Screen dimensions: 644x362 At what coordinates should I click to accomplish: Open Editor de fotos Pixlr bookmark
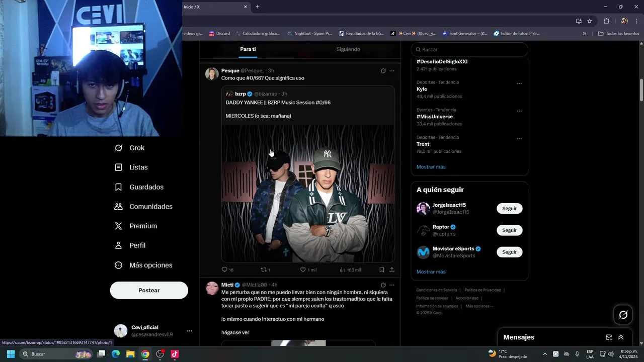[517, 34]
